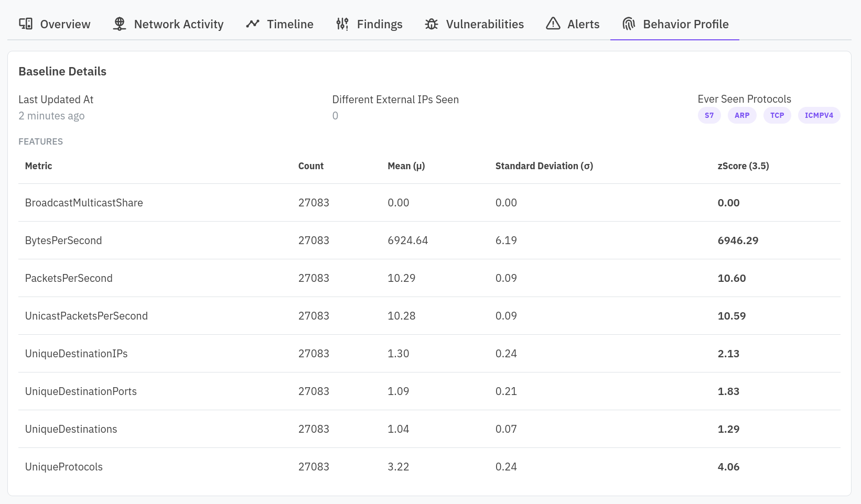861x504 pixels.
Task: Click the 1.09 mean value
Action: (399, 391)
